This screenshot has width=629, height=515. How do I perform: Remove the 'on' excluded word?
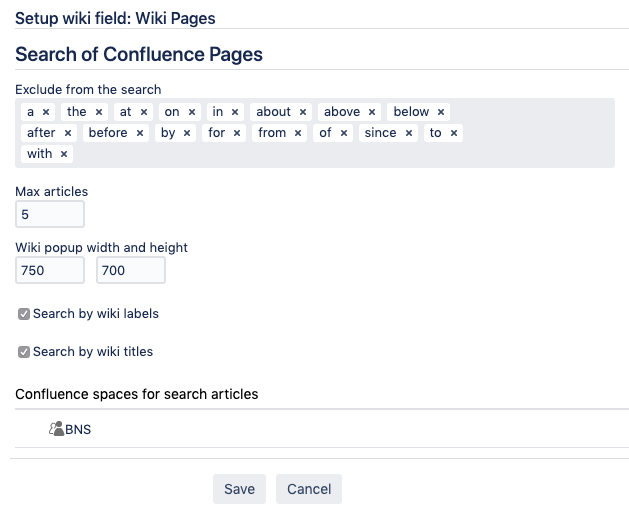[x=192, y=112]
